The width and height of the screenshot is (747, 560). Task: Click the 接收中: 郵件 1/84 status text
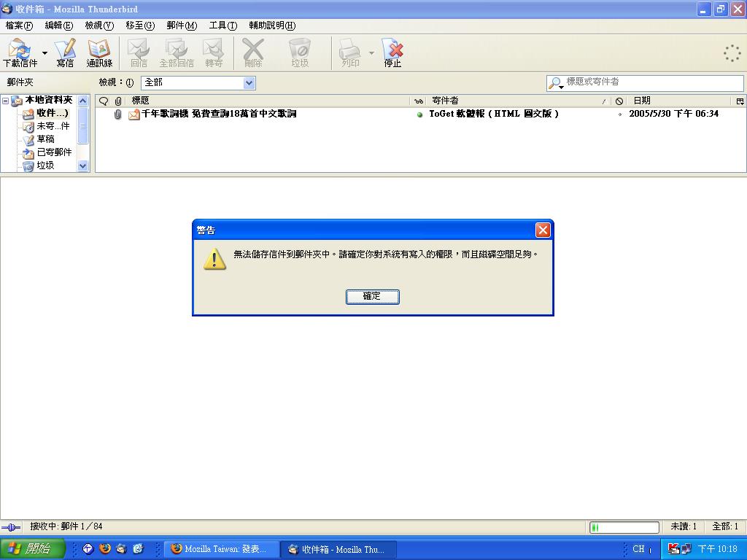(x=66, y=526)
